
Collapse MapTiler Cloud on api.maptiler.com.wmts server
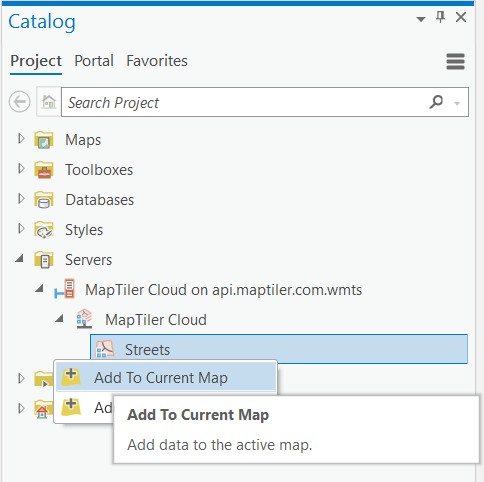point(40,288)
